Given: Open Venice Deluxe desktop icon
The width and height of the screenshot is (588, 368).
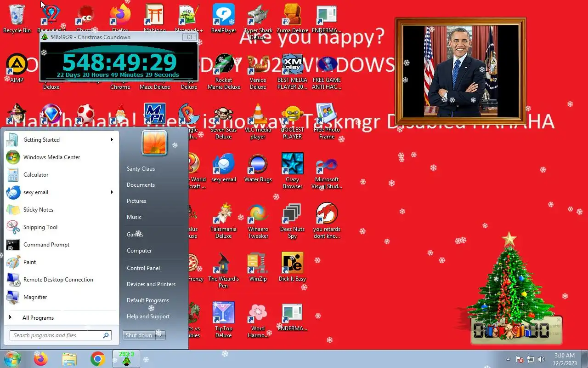Looking at the screenshot, I should click(x=258, y=72).
